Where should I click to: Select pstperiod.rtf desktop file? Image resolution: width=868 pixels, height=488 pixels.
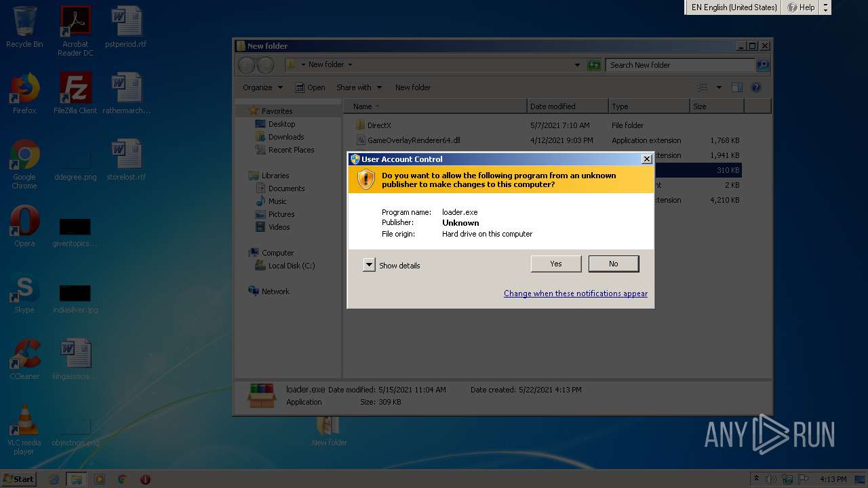(126, 27)
